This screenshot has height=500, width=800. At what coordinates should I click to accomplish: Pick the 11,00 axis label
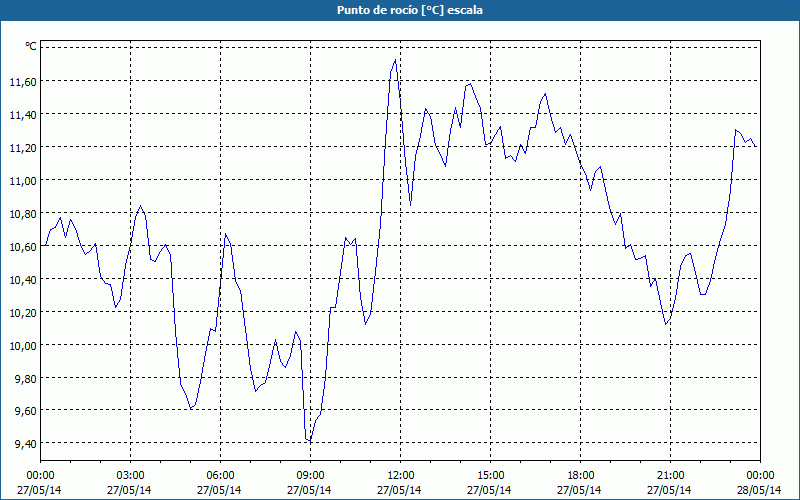tap(23, 181)
